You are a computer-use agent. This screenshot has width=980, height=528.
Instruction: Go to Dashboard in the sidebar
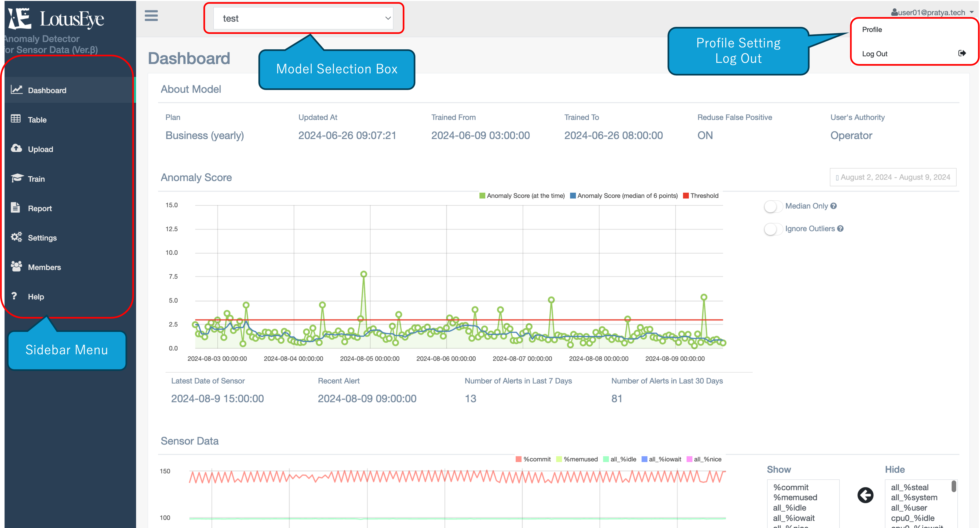pos(47,90)
